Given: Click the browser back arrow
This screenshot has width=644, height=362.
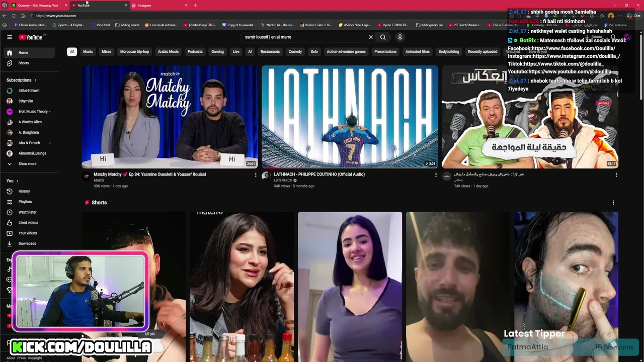Looking at the screenshot, I should (5, 16).
